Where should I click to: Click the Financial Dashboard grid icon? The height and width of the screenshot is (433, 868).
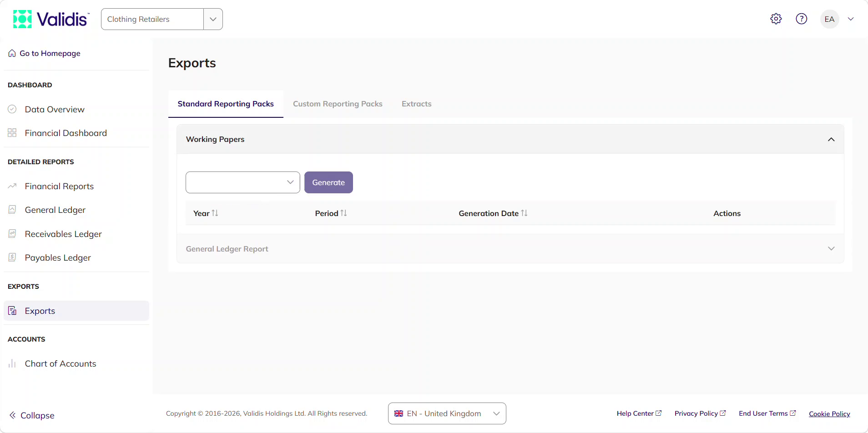(12, 133)
